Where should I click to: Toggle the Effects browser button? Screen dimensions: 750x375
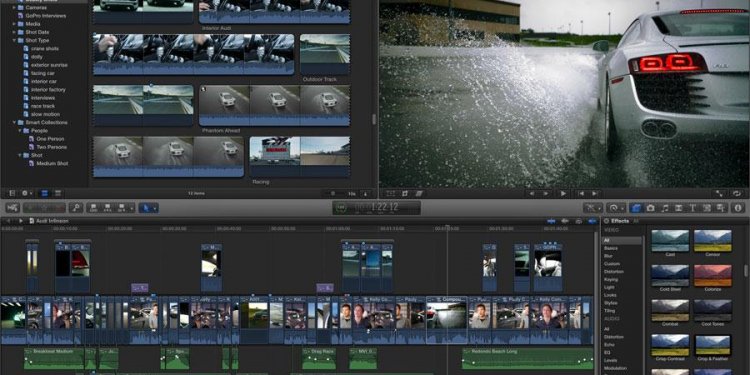click(x=636, y=208)
